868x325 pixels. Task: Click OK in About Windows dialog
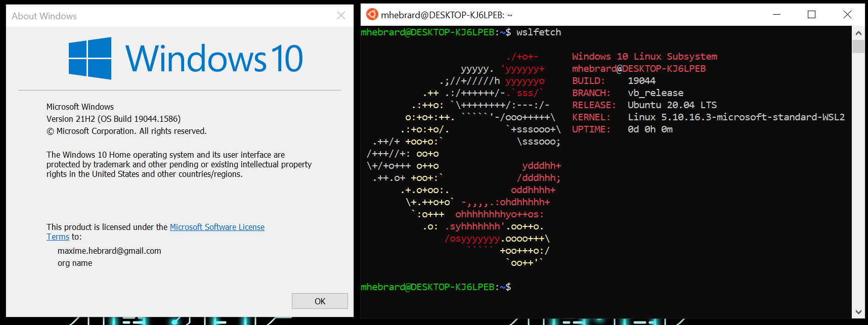pos(320,301)
